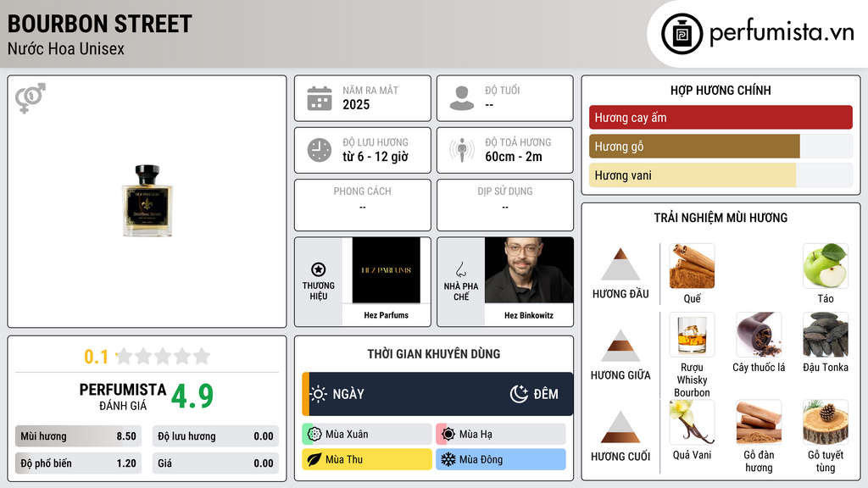This screenshot has width=868, height=488.
Task: Select the Mùa Đông season tag
Action: click(x=501, y=459)
